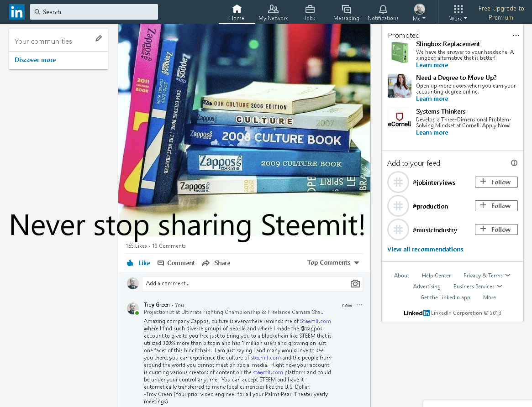
Task: View the 13 Comments count
Action: pyautogui.click(x=169, y=246)
